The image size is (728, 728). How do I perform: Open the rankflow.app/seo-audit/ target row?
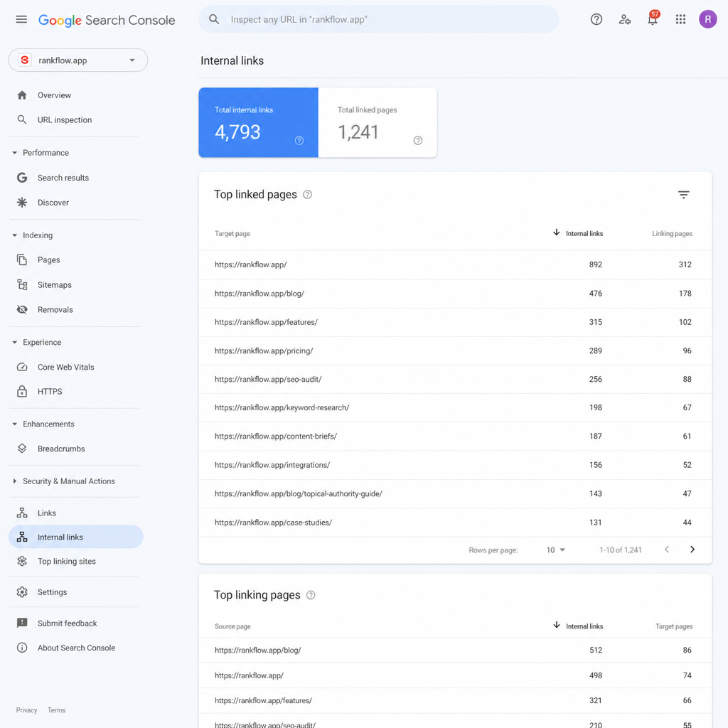point(455,380)
